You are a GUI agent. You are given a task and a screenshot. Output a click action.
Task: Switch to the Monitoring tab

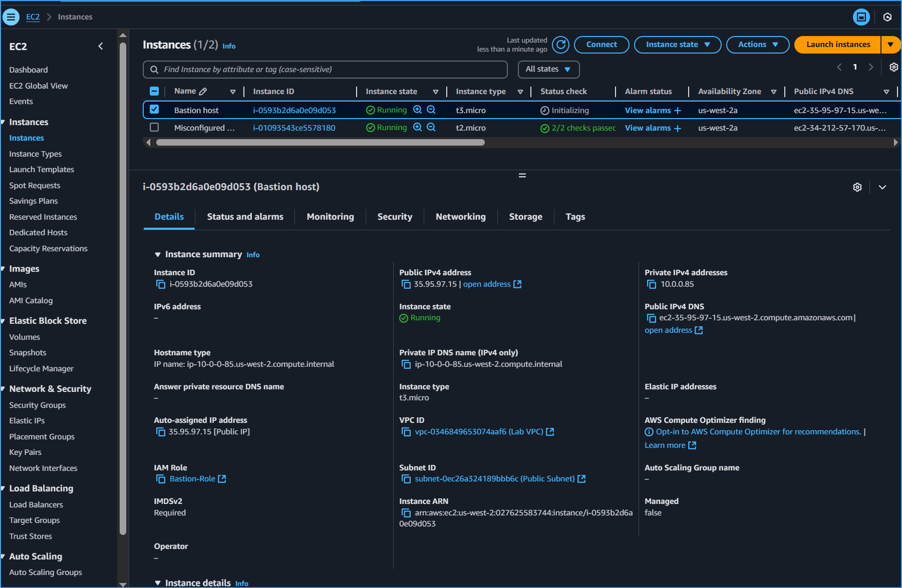[330, 217]
